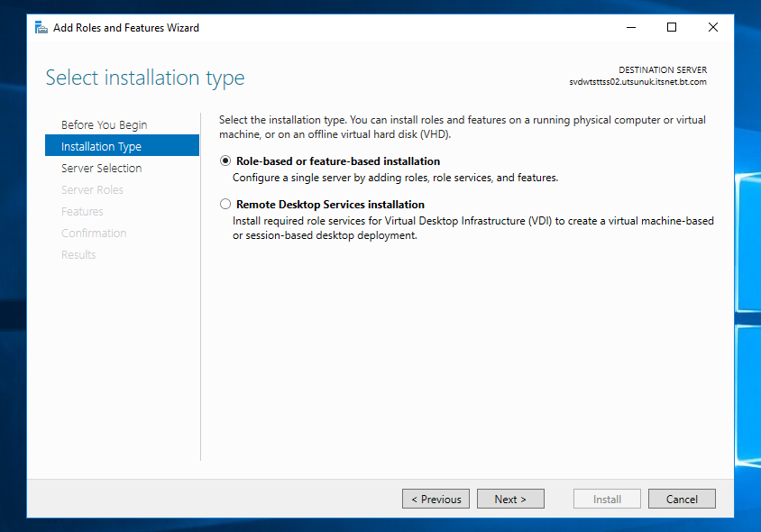
Task: Go back with the Previous button
Action: tap(436, 499)
